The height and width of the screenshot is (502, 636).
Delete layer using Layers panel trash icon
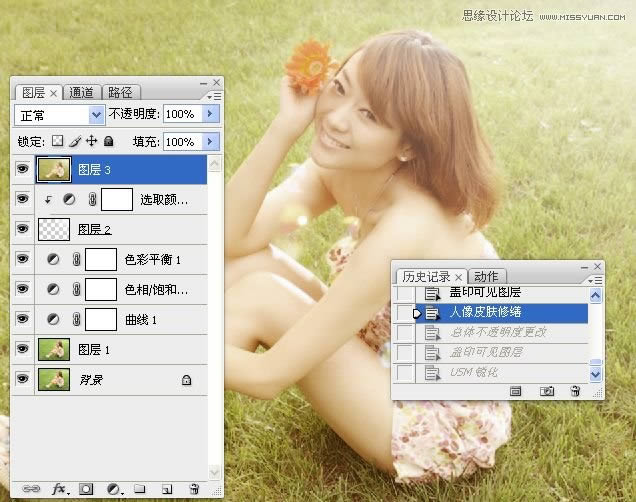[x=194, y=489]
